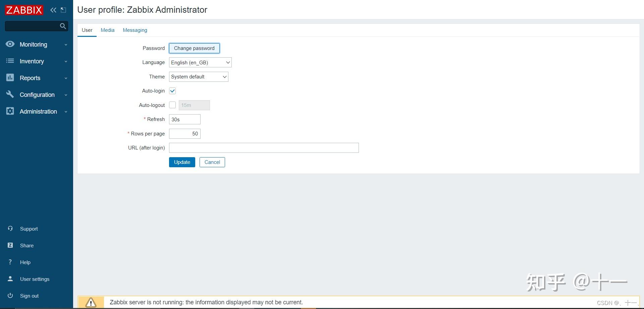The height and width of the screenshot is (309, 644).
Task: Switch to the User tab
Action: 87,30
